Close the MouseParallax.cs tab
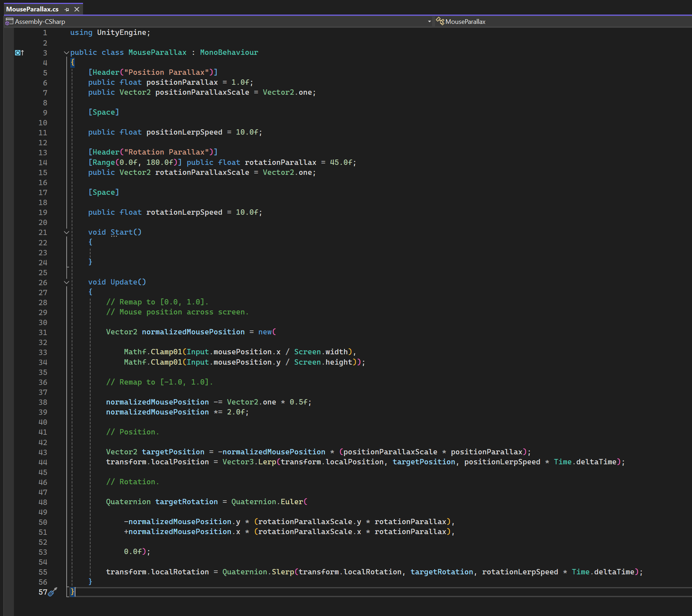Viewport: 692px width, 616px height. 77,9
